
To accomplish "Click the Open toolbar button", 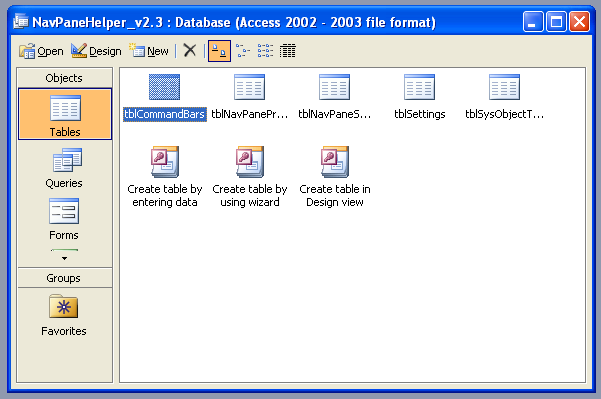I will (x=41, y=51).
